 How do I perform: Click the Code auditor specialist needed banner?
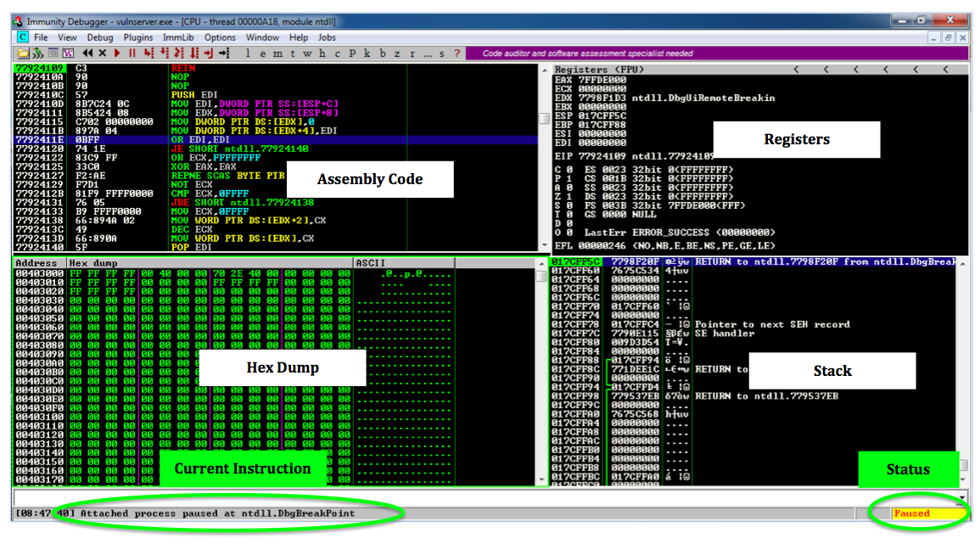pos(587,53)
